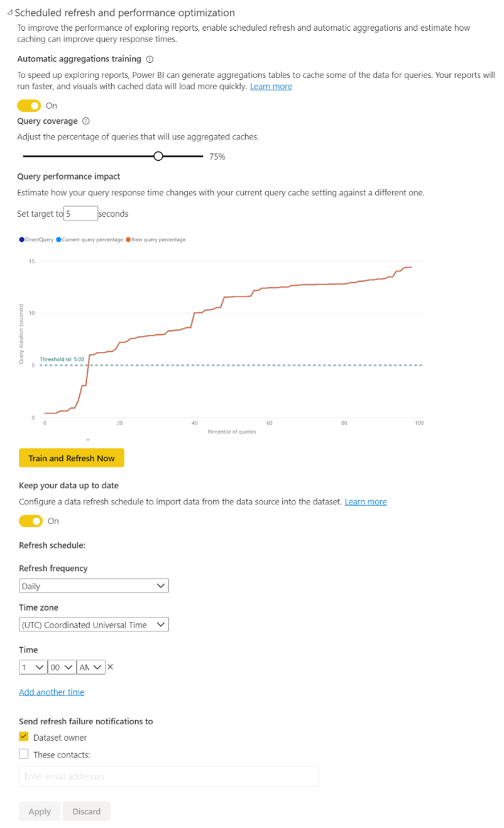The height and width of the screenshot is (828, 504).
Task: Uncheck Dataset owner notification checkbox
Action: point(23,736)
